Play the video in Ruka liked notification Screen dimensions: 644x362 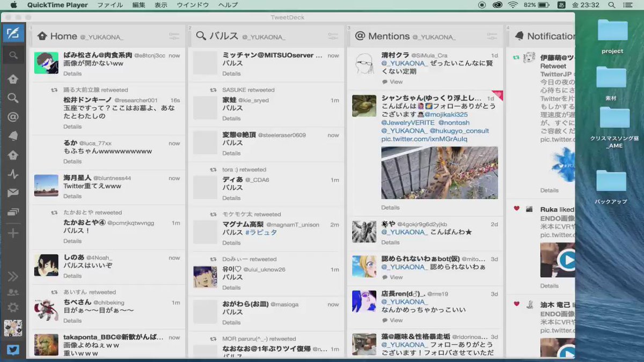pyautogui.click(x=567, y=261)
